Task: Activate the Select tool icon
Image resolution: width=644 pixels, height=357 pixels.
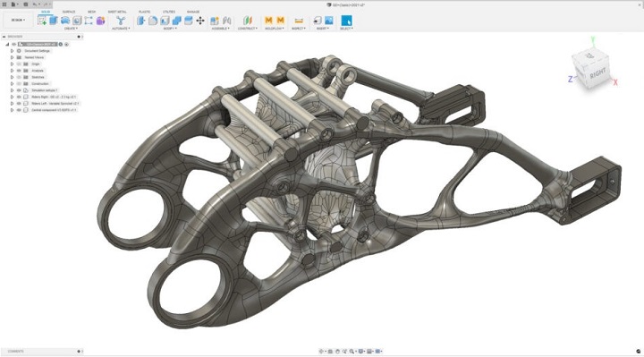Action: [346, 20]
